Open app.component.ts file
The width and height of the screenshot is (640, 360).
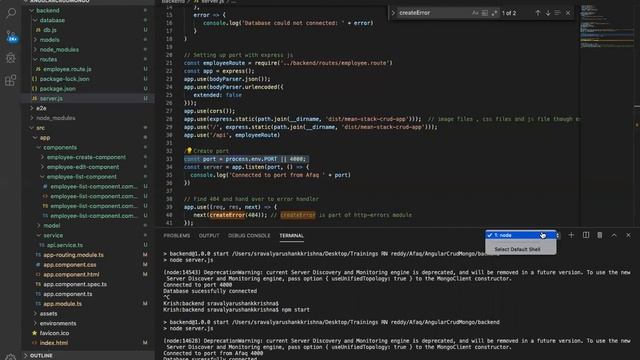point(68,294)
